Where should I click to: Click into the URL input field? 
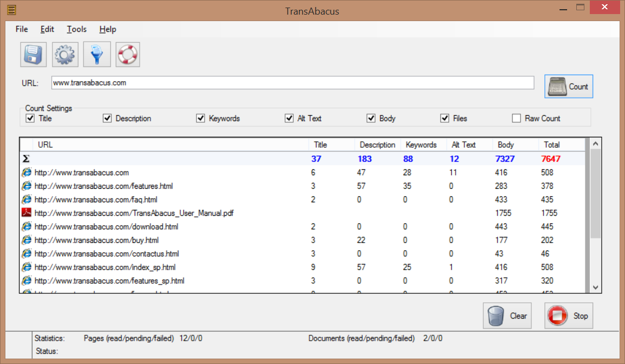tap(293, 83)
